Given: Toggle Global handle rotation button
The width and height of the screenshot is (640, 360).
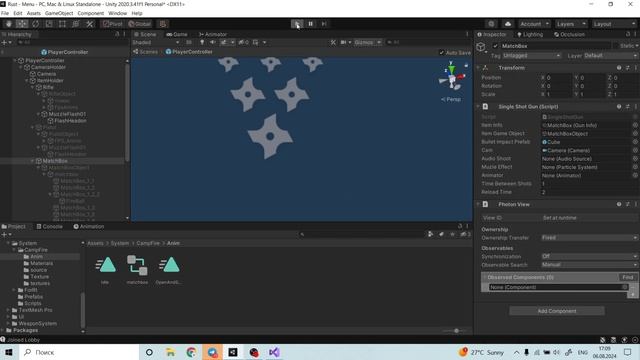Looking at the screenshot, I should tap(140, 24).
